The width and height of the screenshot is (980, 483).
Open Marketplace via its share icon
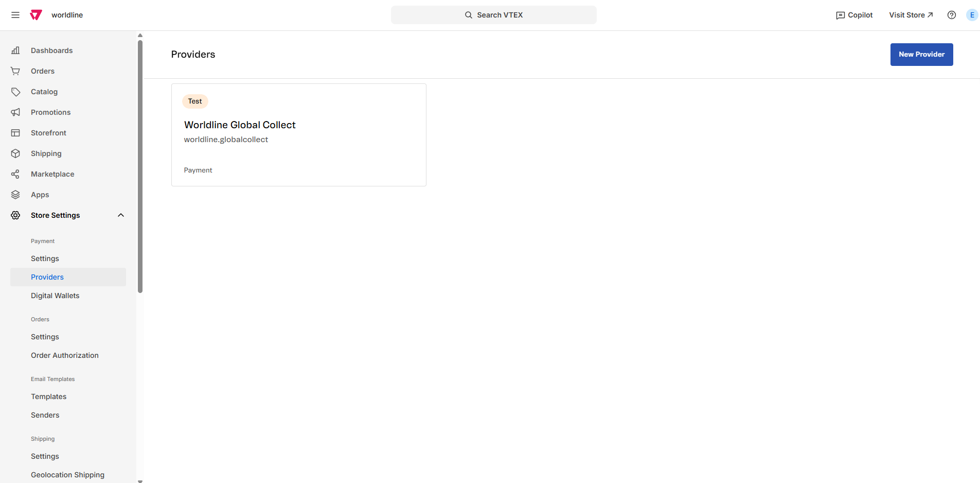coord(15,174)
